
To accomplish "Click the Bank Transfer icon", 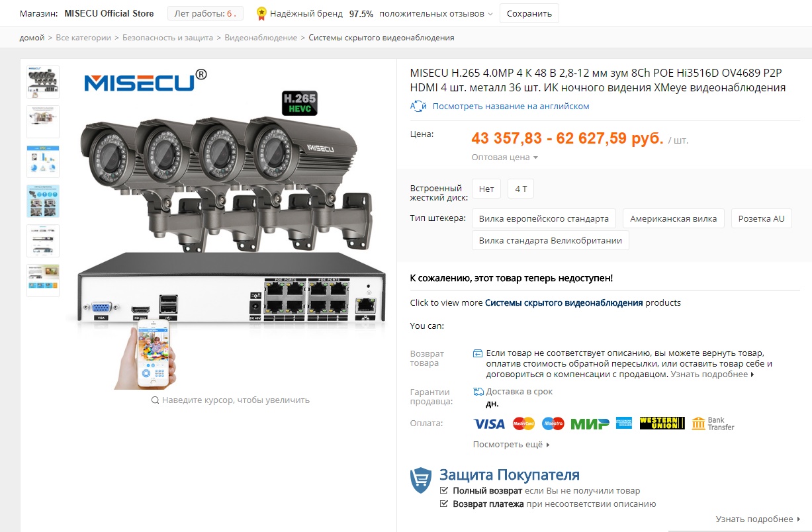I will tap(713, 423).
